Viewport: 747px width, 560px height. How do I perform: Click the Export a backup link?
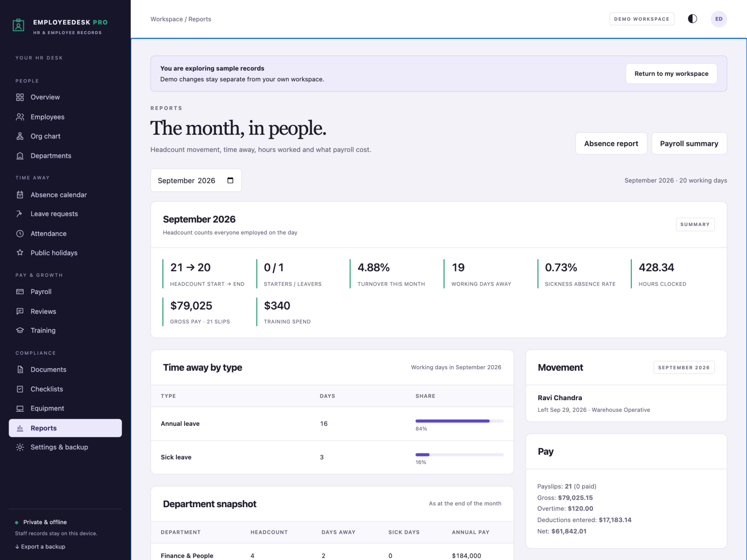(x=40, y=546)
